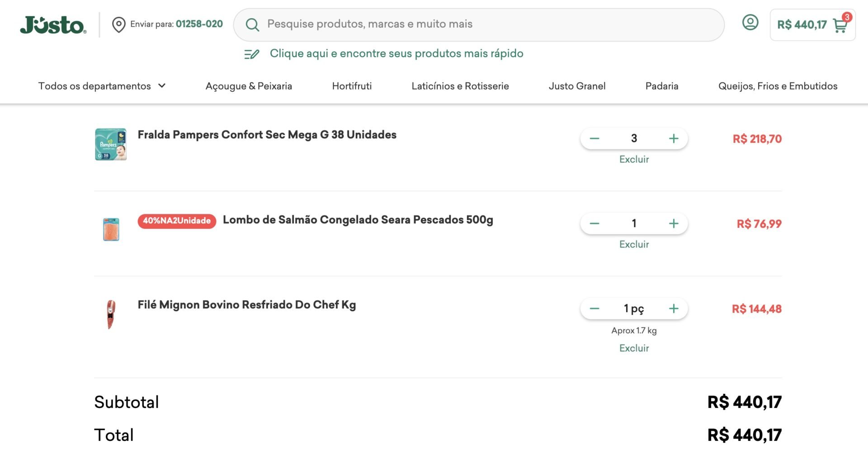This screenshot has width=868, height=455.
Task: Open Filé Mignon Bovino Resfriado title
Action: pos(246,305)
